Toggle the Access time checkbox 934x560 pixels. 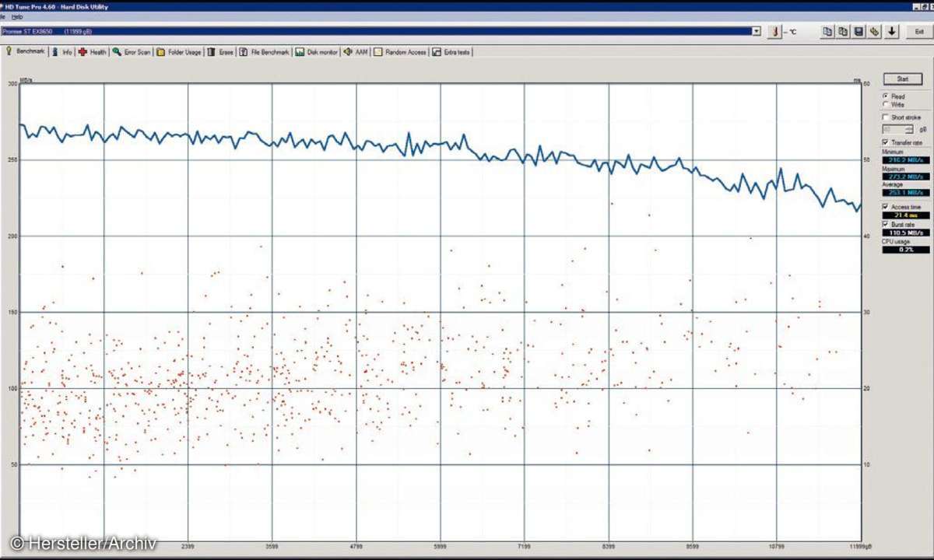(886, 207)
